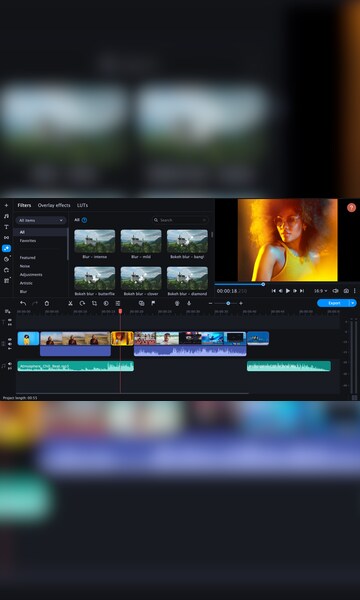This screenshot has height=600, width=360.
Task: Rotate the selected clip
Action: pos(82,303)
